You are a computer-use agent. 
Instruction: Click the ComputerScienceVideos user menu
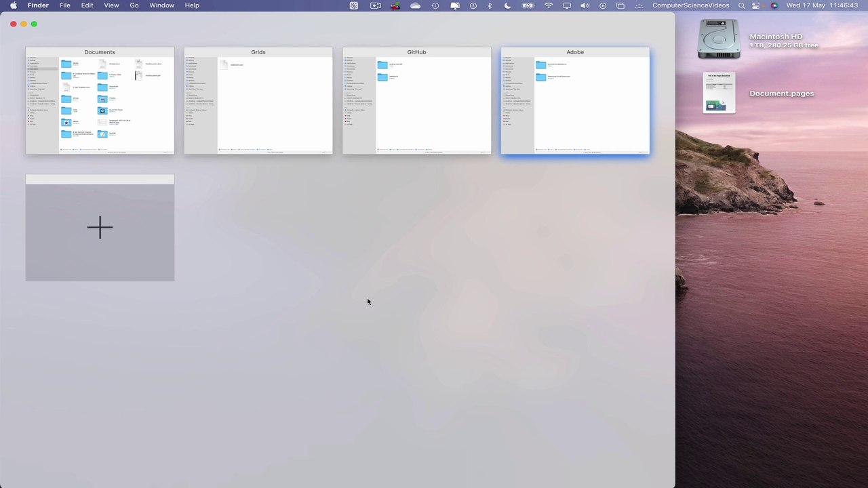tap(691, 5)
